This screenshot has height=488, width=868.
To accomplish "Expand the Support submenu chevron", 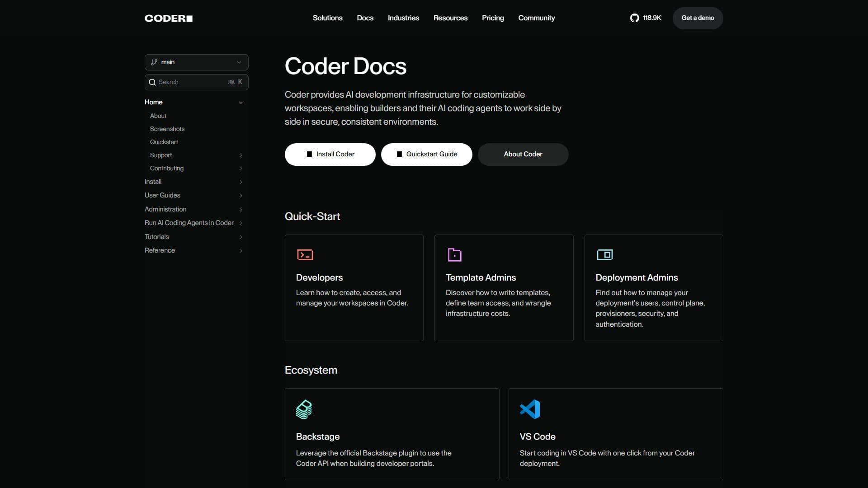I will (x=241, y=155).
